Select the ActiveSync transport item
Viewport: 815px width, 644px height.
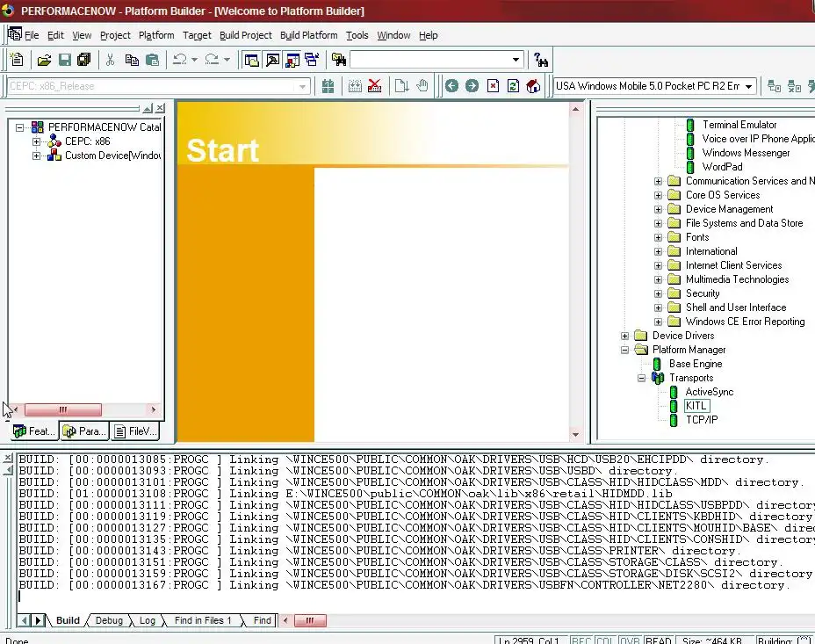pos(710,392)
